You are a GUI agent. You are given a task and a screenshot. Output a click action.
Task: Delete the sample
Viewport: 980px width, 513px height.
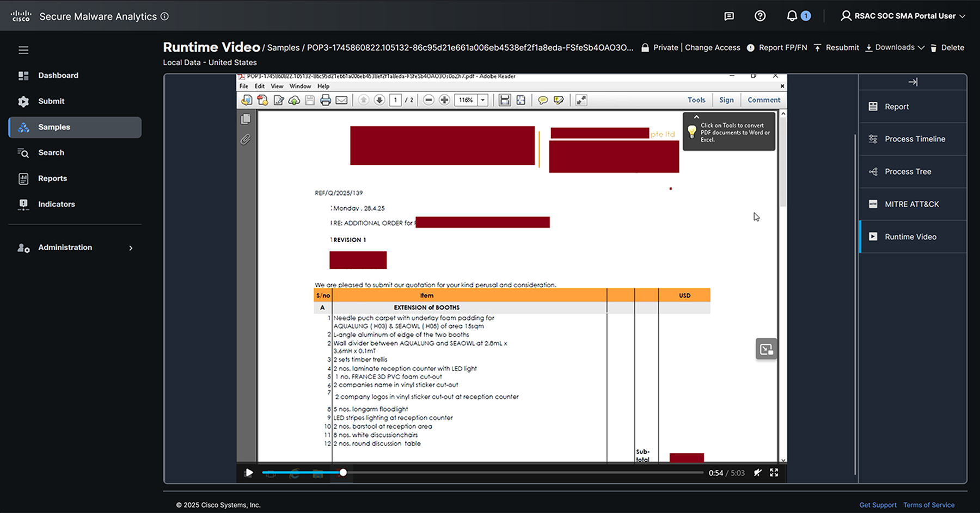coord(947,48)
